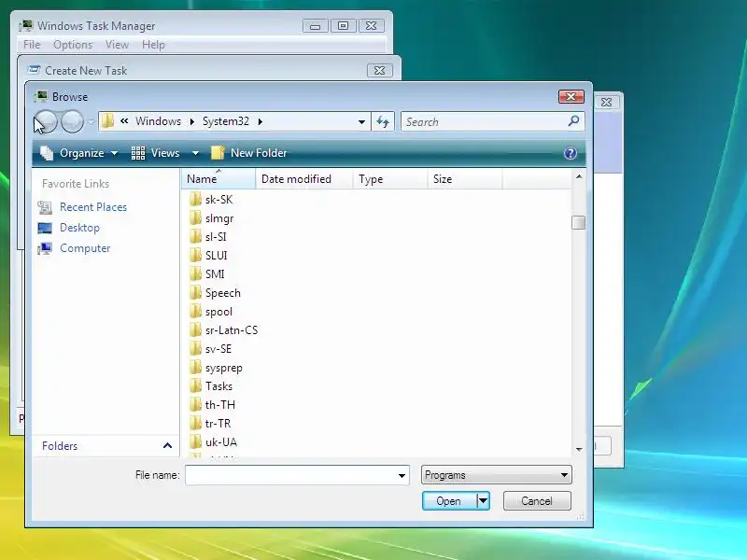Viewport: 747px width, 560px height.
Task: Select the Speech folder icon
Action: tap(195, 293)
